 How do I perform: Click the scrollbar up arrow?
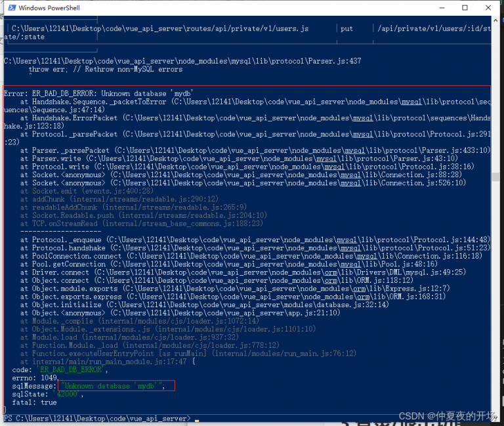coord(495,20)
